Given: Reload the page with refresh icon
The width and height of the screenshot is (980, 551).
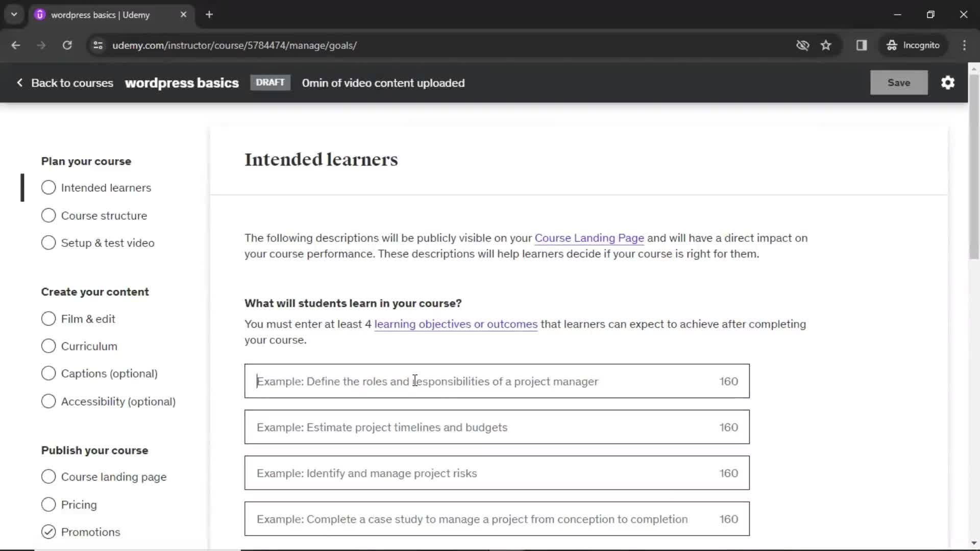Looking at the screenshot, I should coord(67,45).
